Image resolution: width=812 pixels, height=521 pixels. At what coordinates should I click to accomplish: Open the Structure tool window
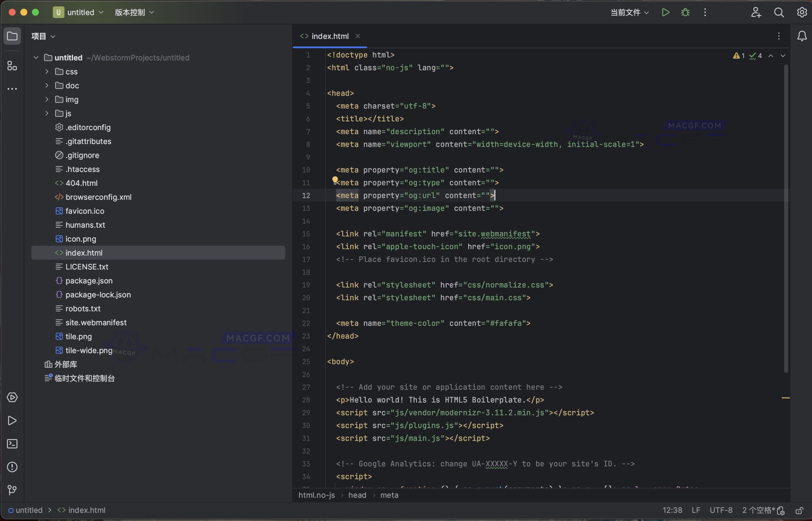tap(12, 66)
